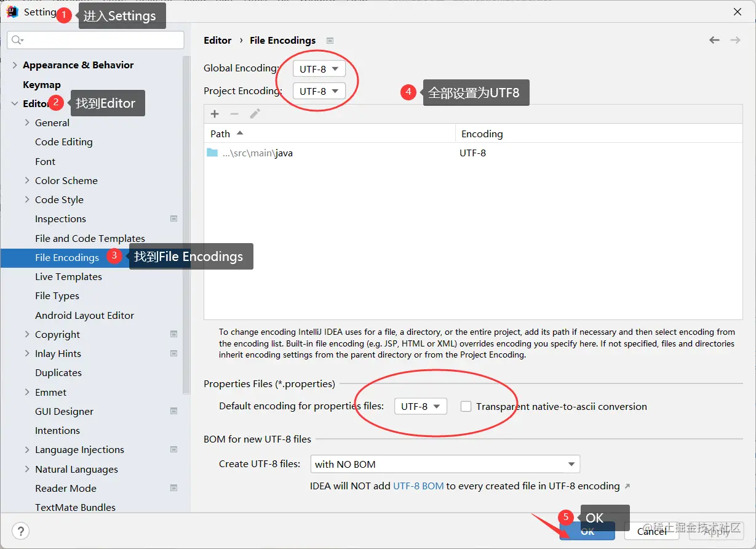Click the folder icon of the java path row
The height and width of the screenshot is (549, 756).
pyautogui.click(x=212, y=153)
